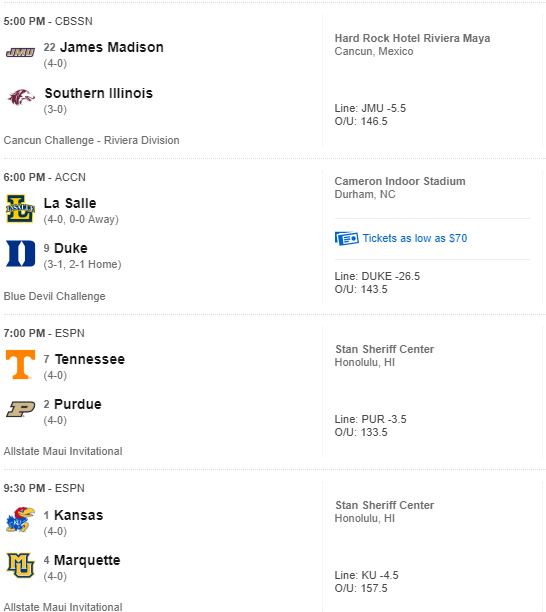The width and height of the screenshot is (546, 612).
Task: Select the Marquette team name
Action: pos(87,560)
